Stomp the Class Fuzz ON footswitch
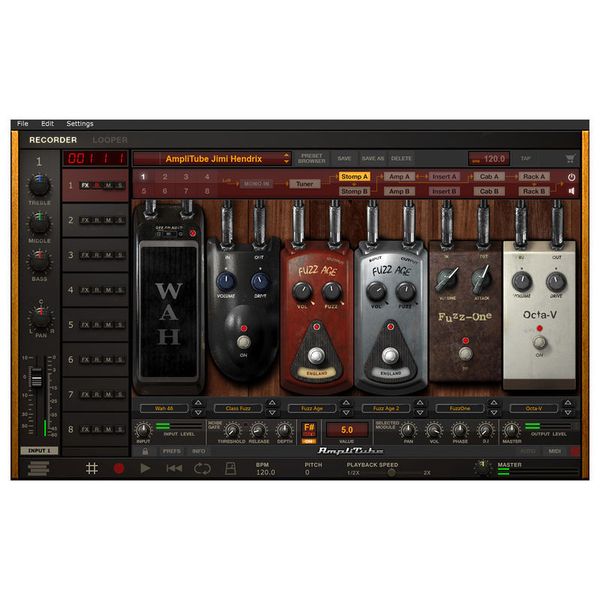The width and height of the screenshot is (600, 600). tap(243, 342)
